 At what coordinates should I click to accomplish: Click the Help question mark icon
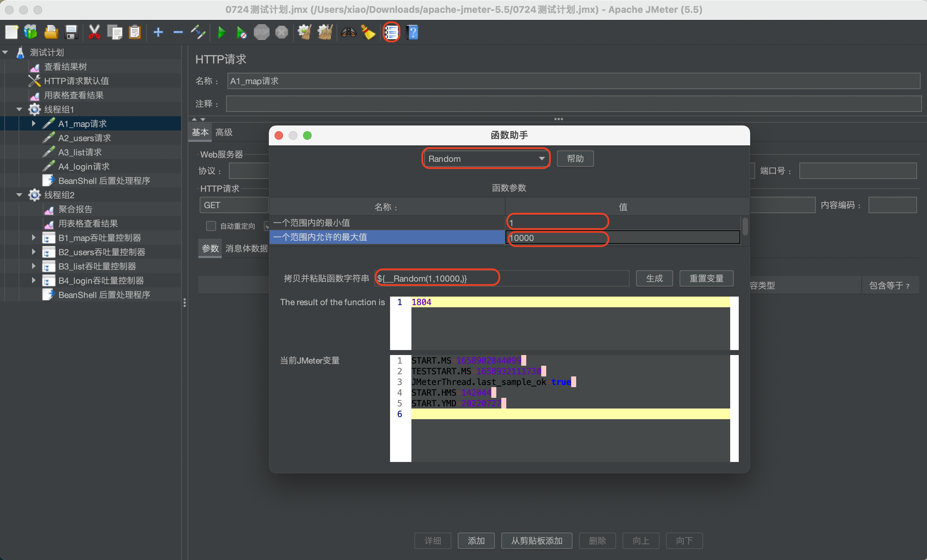(x=412, y=32)
